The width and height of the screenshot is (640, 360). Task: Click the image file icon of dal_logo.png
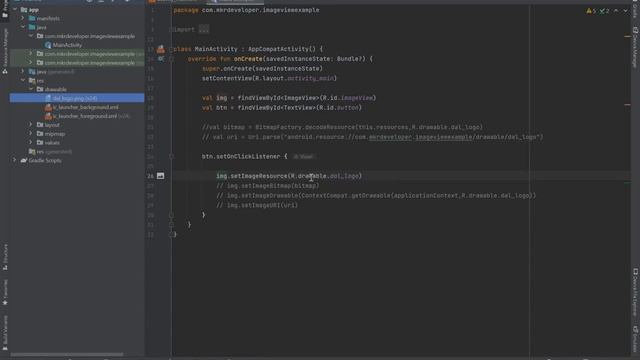(48, 98)
